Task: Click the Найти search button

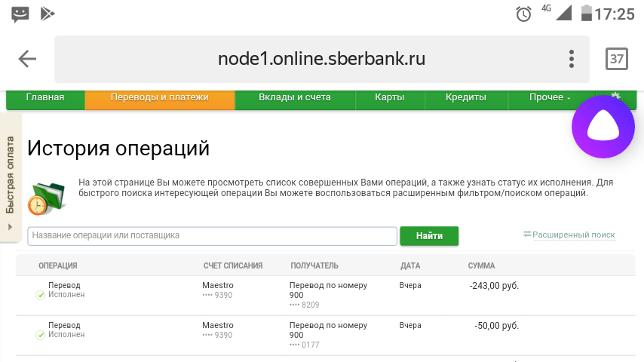Action: (429, 236)
